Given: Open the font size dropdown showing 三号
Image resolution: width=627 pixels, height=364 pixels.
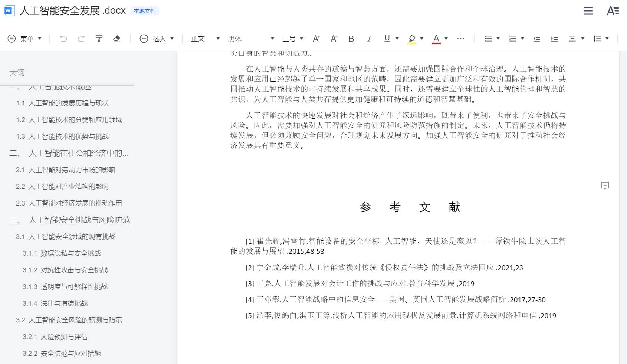Looking at the screenshot, I should [293, 39].
